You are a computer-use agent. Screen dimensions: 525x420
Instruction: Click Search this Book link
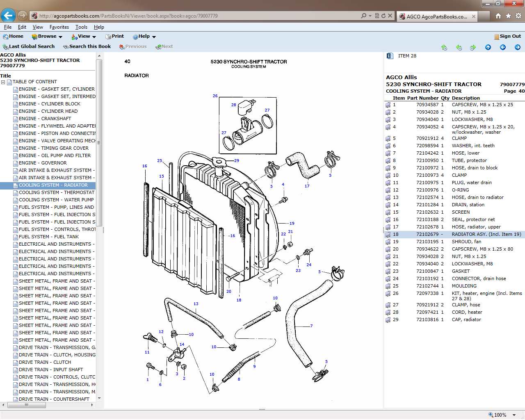click(87, 47)
